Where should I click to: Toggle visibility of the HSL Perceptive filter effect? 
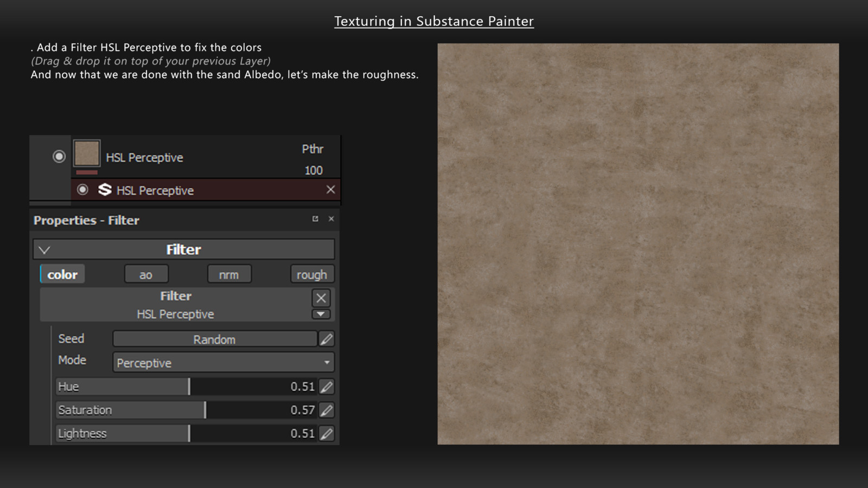click(82, 190)
